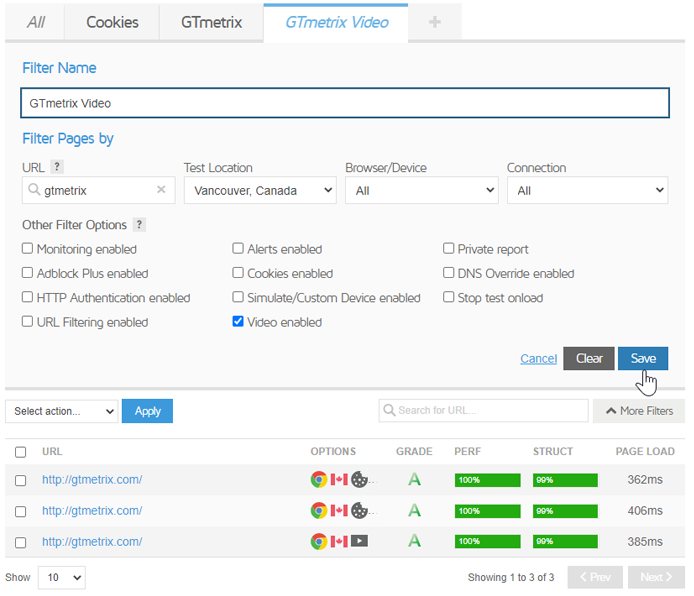Open the Select action dropdown
Viewport: 694px width, 596px height.
(x=62, y=411)
